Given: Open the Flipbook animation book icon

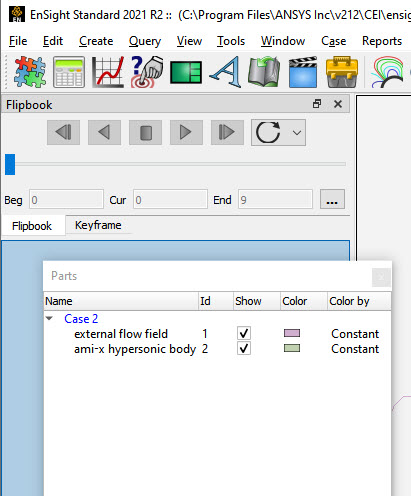Looking at the screenshot, I should click(264, 72).
